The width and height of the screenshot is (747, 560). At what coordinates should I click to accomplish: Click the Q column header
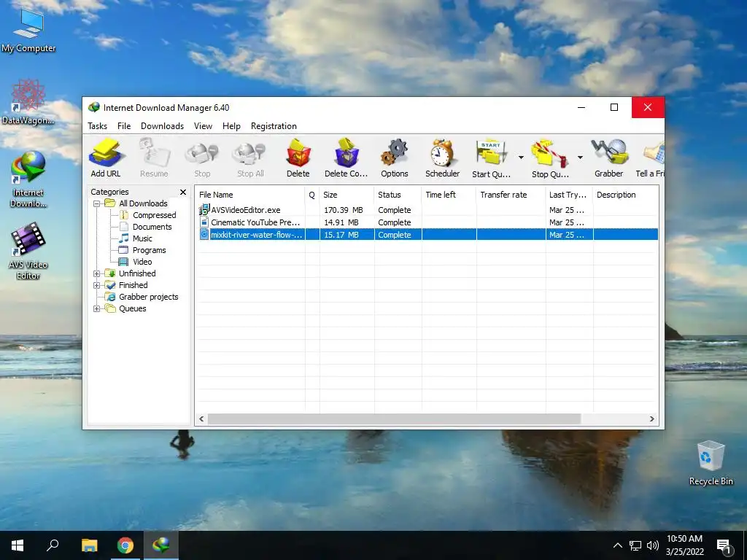coord(312,195)
